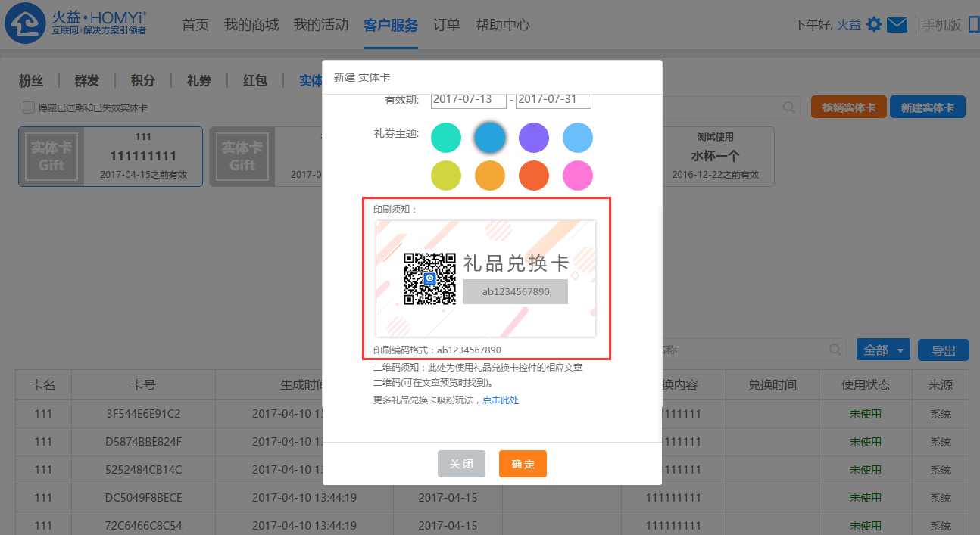Select the 111111111 physical card

pyautogui.click(x=111, y=157)
